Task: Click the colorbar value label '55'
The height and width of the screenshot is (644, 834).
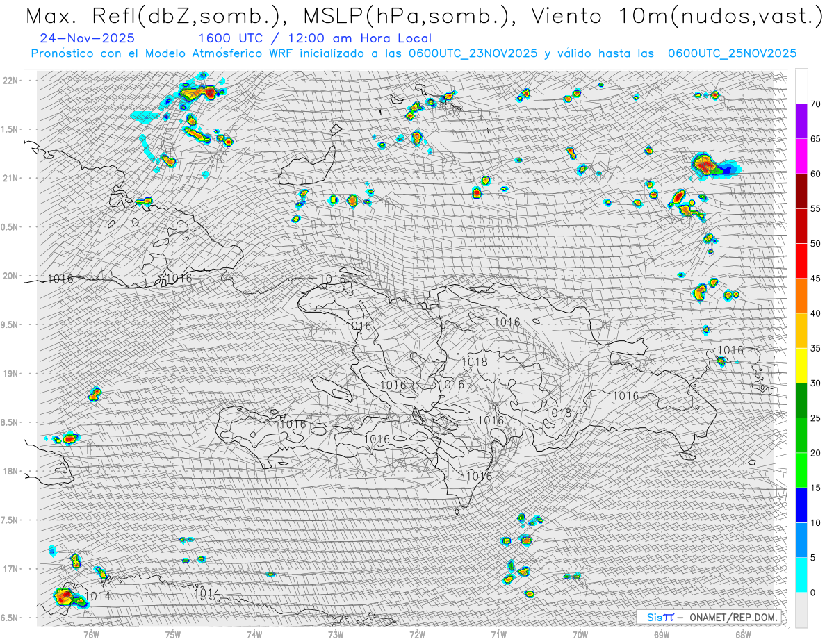Action: pyautogui.click(x=815, y=208)
